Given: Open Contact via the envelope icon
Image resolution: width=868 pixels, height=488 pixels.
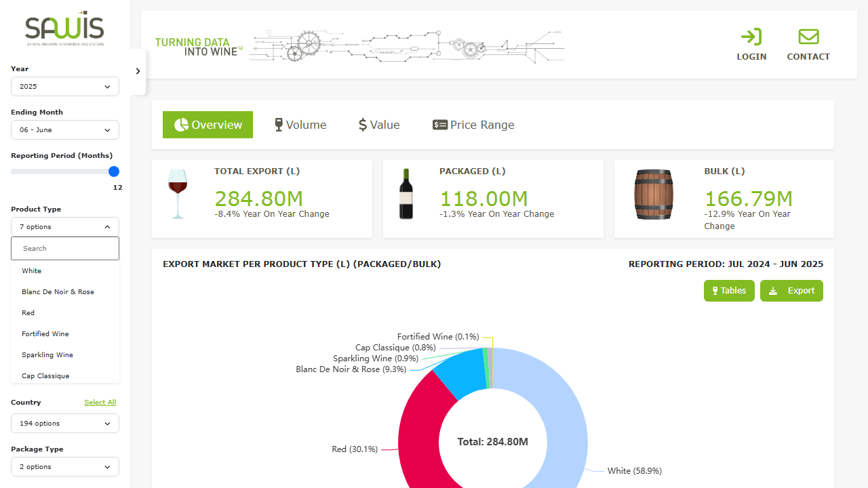Looking at the screenshot, I should pyautogui.click(x=808, y=37).
